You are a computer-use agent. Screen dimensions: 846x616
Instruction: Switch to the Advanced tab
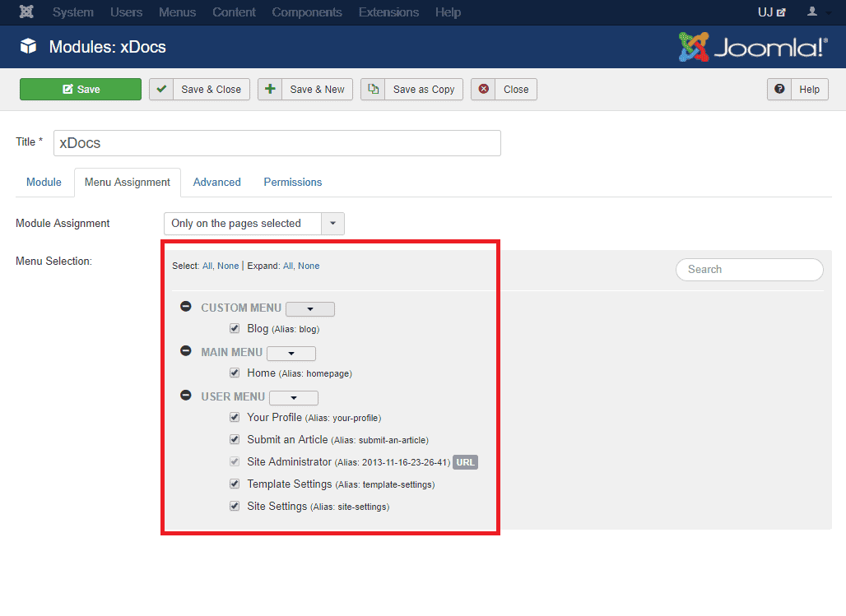click(x=216, y=183)
